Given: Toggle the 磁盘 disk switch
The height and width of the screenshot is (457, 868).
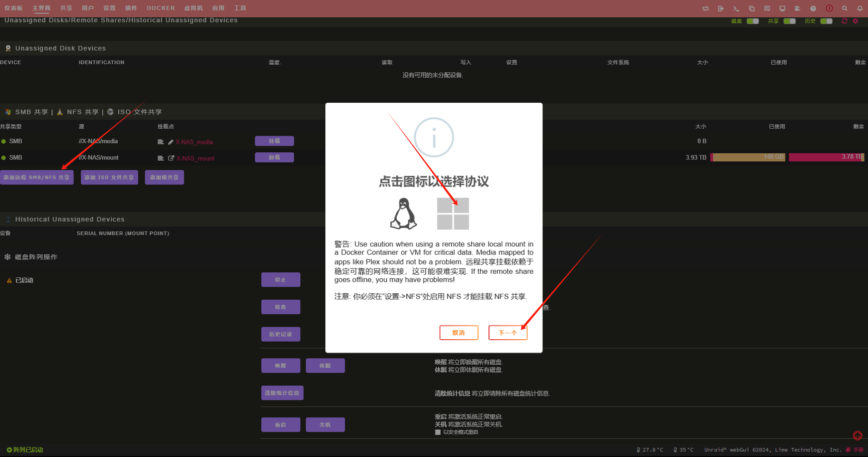Looking at the screenshot, I should [753, 21].
